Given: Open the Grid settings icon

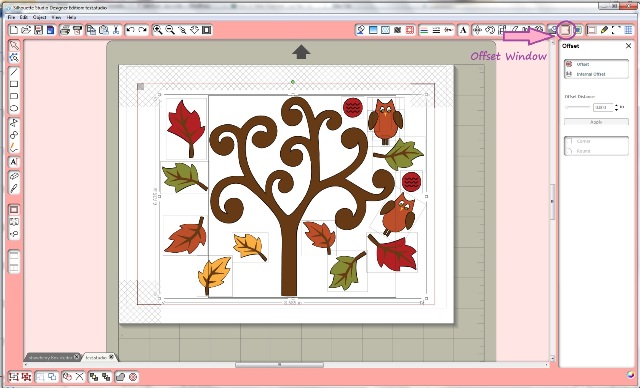Looking at the screenshot, I should 629,30.
